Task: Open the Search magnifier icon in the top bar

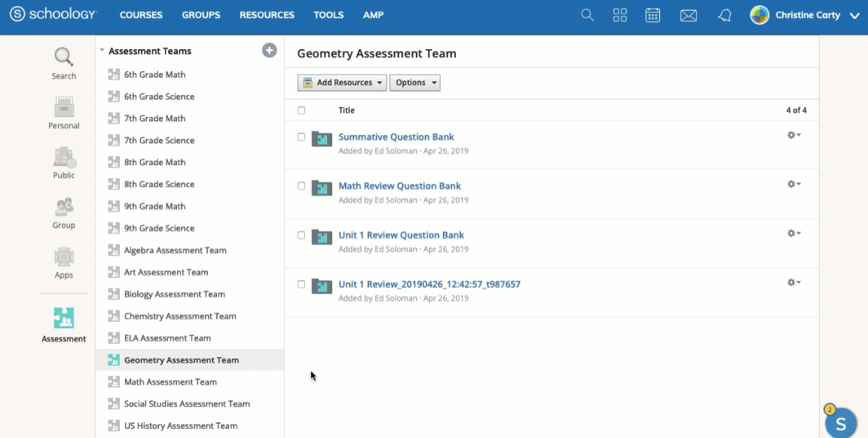Action: (587, 14)
